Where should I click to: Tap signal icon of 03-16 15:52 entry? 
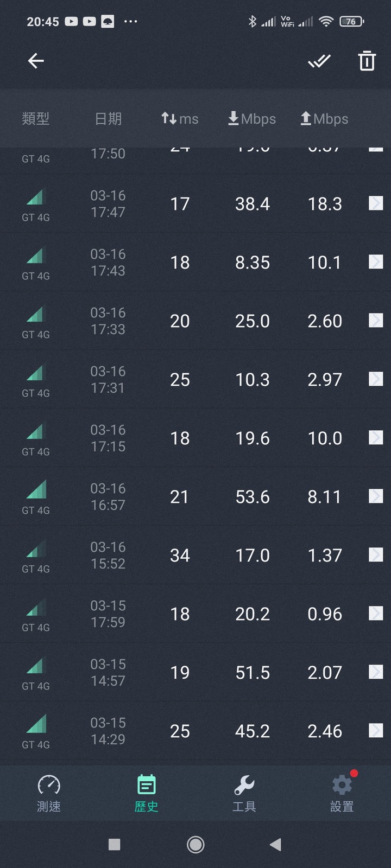(36, 550)
